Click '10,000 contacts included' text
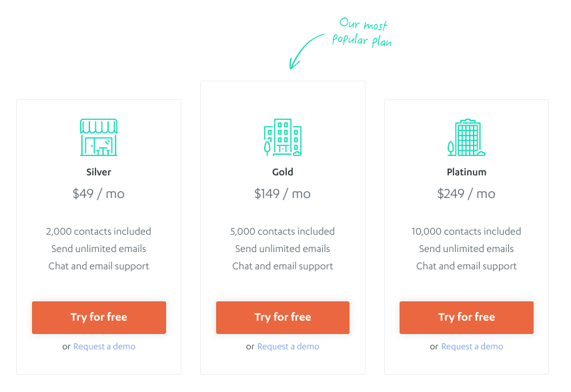 (x=466, y=231)
